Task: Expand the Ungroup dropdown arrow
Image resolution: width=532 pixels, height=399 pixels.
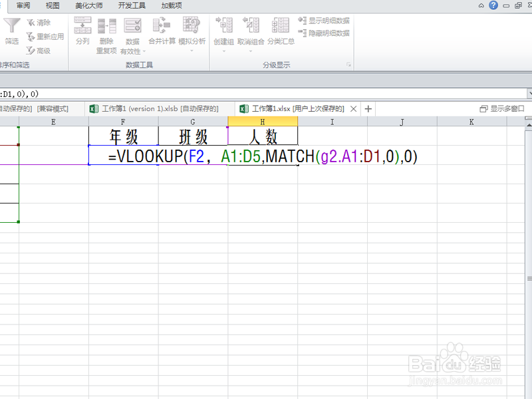Action: (x=251, y=51)
